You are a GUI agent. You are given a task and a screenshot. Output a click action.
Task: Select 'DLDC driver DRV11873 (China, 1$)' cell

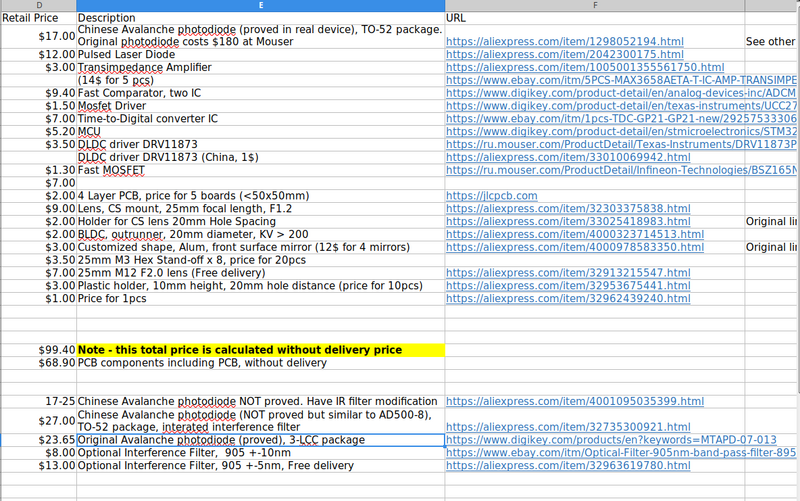coord(261,157)
